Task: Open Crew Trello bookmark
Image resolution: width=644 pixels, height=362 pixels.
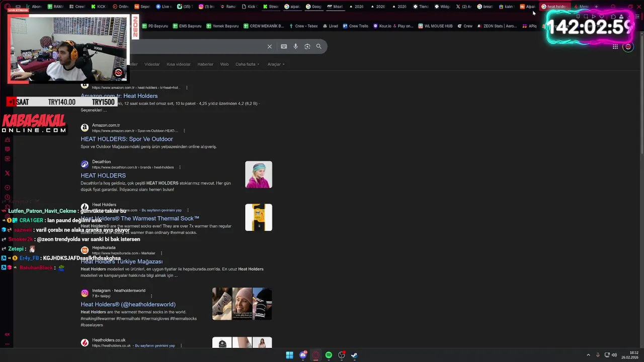Action: (355, 26)
